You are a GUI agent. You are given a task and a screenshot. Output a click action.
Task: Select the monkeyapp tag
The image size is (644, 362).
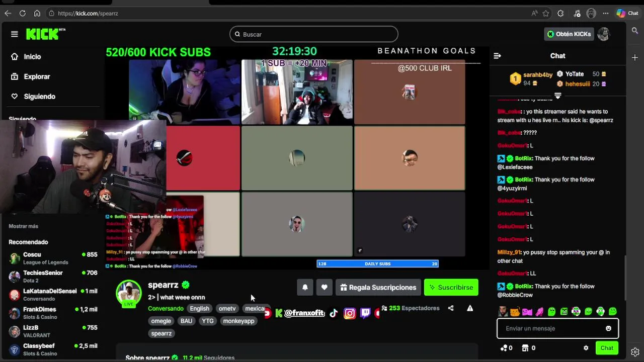(x=238, y=321)
